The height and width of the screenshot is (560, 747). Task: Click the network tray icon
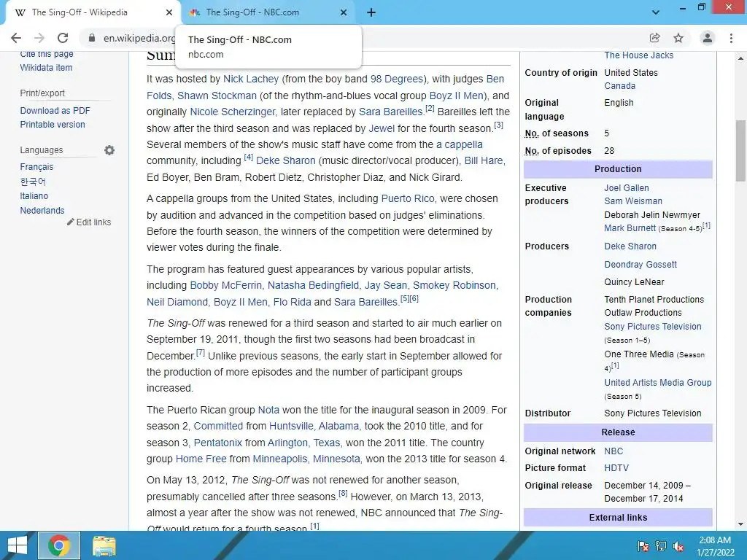pyautogui.click(x=661, y=546)
